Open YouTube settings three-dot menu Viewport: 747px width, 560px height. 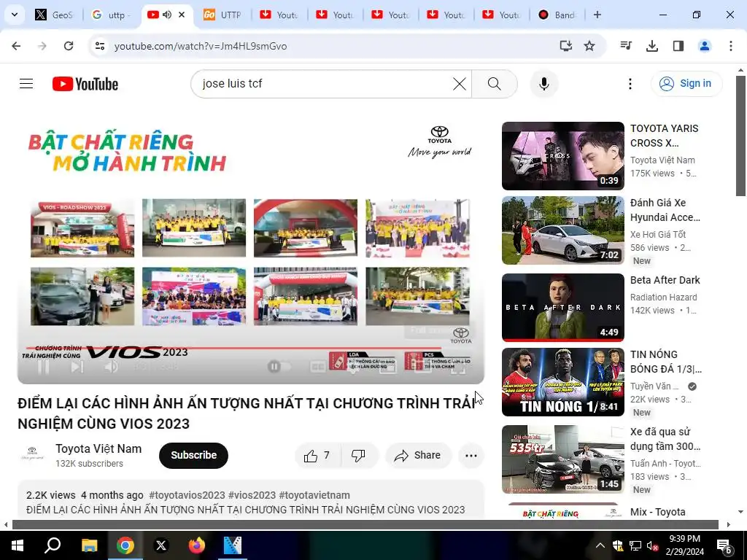630,84
